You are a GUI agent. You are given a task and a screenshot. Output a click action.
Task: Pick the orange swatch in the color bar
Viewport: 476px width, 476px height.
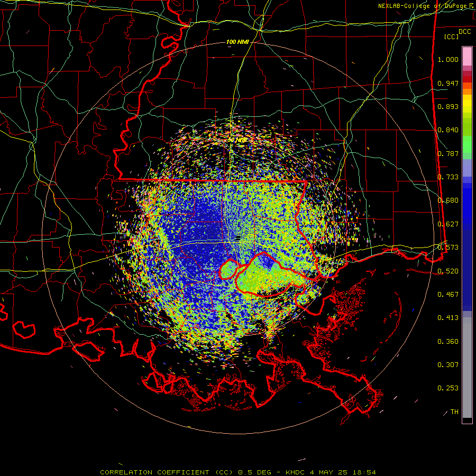click(x=467, y=91)
